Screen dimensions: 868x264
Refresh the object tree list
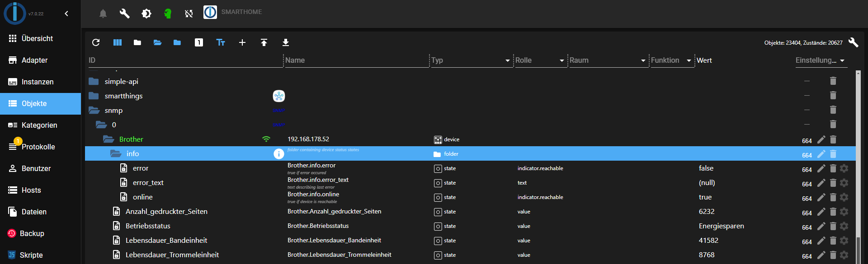tap(96, 42)
